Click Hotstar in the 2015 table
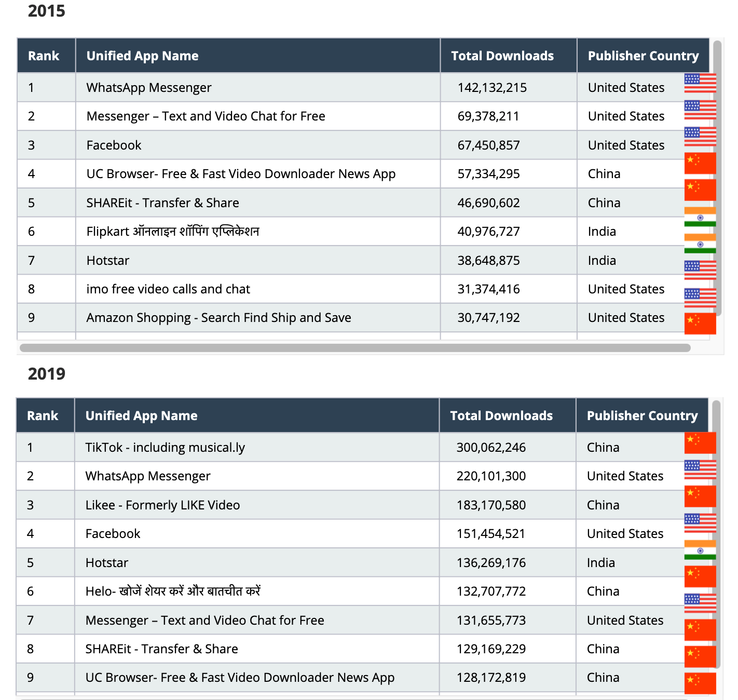 (x=108, y=261)
